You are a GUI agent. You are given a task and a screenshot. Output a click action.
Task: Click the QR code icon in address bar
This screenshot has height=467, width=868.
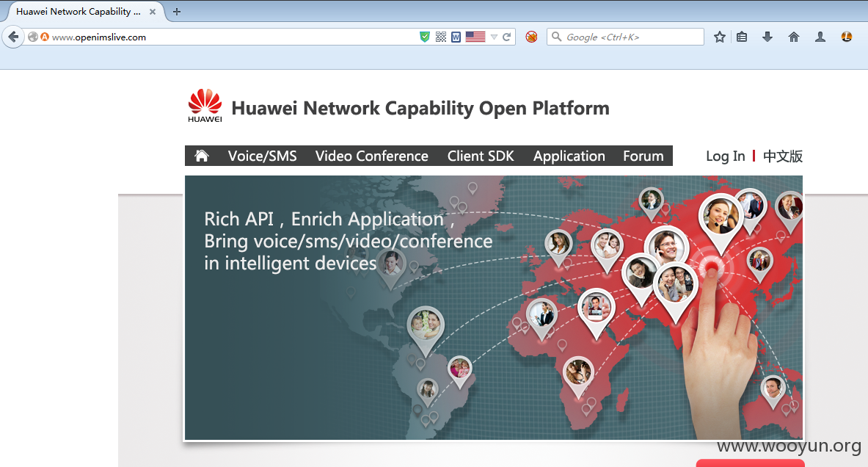click(x=441, y=37)
